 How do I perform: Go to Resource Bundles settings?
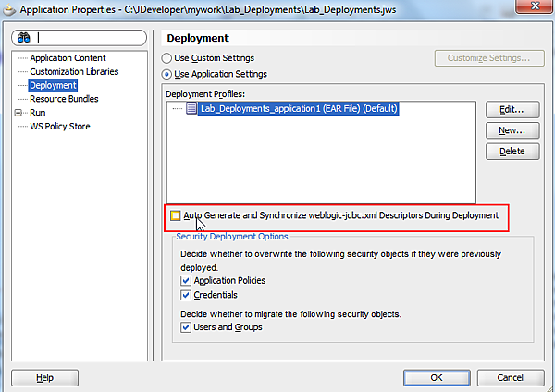[64, 99]
